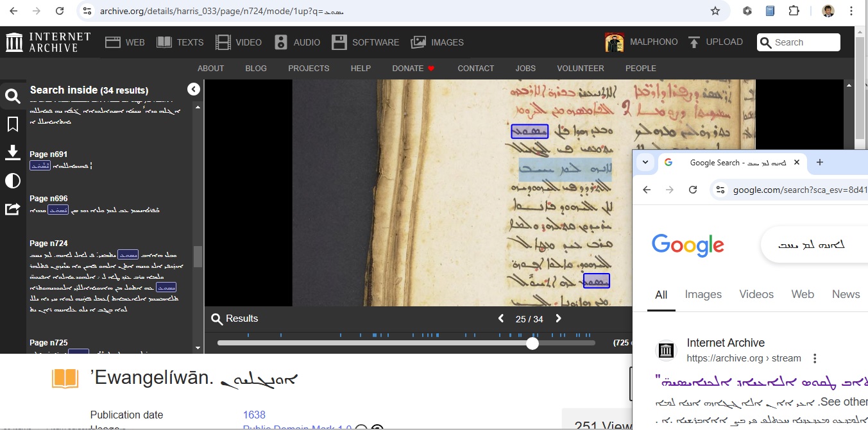Open the AUDIO media section
The width and height of the screenshot is (868, 430).
[297, 42]
